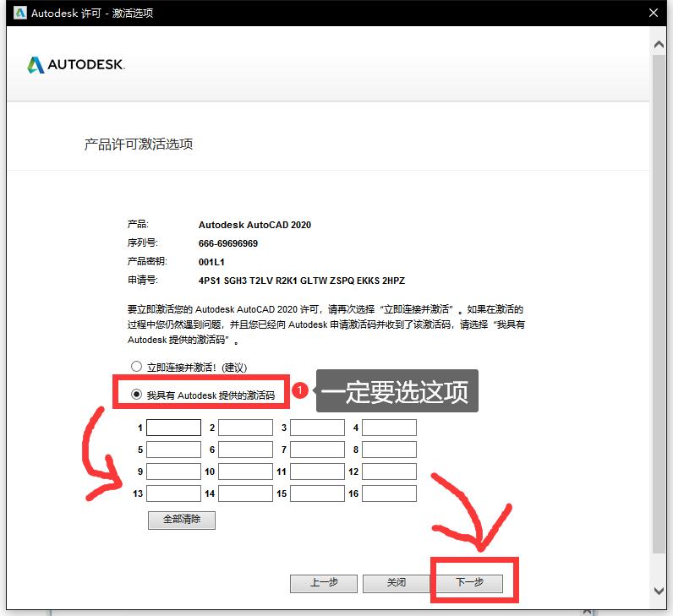Click activation code field 10
Screen dimensions: 673x616
245,472
